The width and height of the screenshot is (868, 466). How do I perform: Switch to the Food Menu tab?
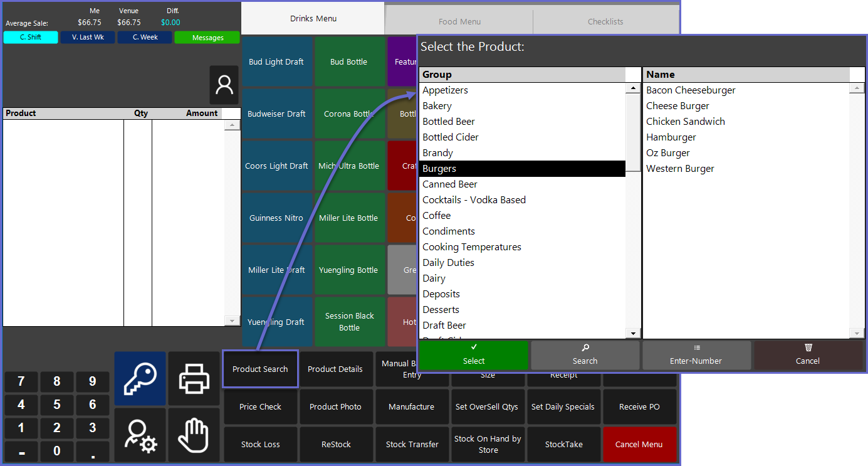[x=459, y=21]
